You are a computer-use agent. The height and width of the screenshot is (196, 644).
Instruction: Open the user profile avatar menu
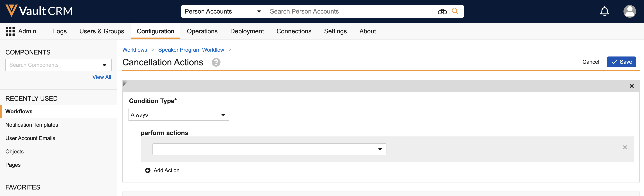pos(629,11)
